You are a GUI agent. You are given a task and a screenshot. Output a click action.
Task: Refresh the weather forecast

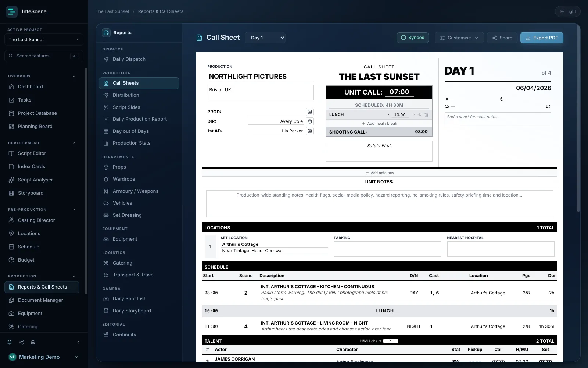(x=548, y=106)
